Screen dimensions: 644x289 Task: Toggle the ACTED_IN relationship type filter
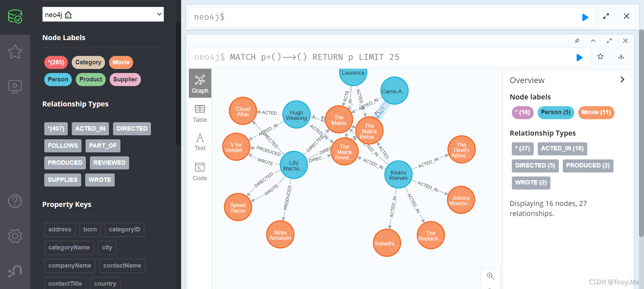click(x=90, y=129)
